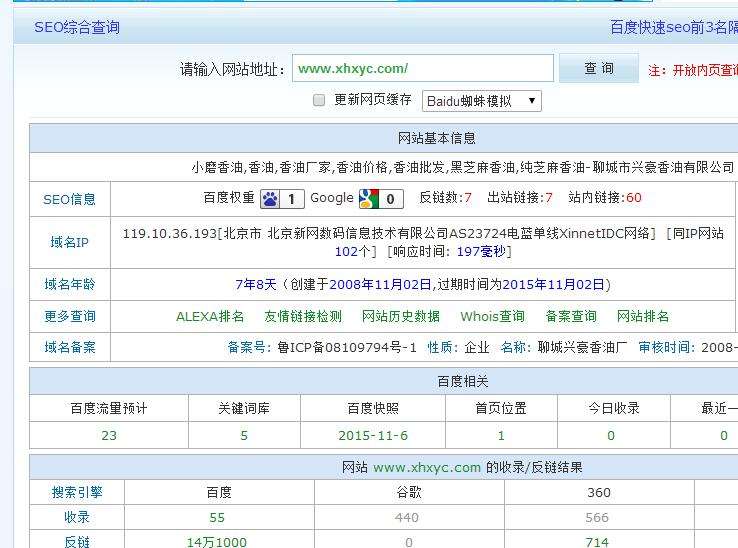
Task: Click the 关键词库 value 5
Action: pos(244,435)
